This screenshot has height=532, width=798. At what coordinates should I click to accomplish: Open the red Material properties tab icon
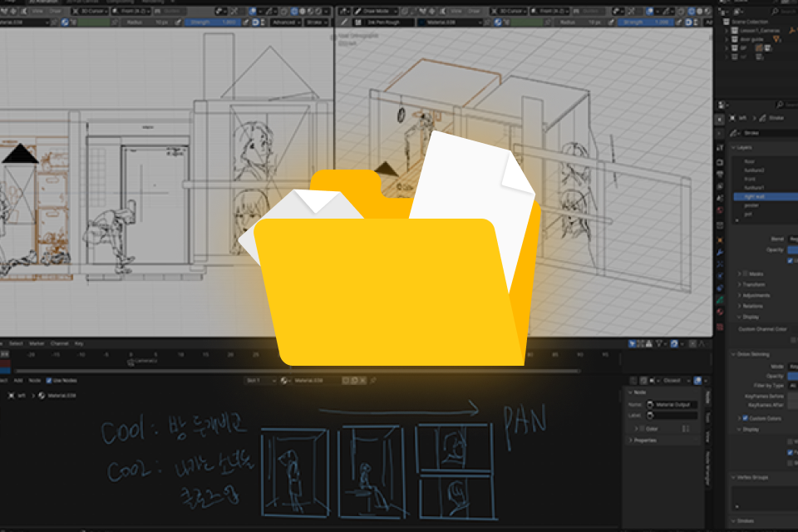pyautogui.click(x=720, y=312)
